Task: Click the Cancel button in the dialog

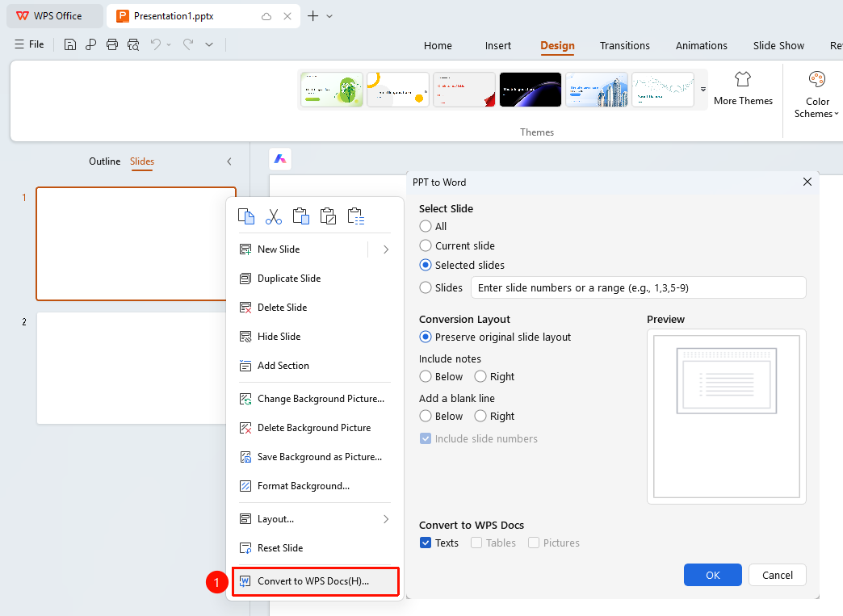Action: coord(778,575)
